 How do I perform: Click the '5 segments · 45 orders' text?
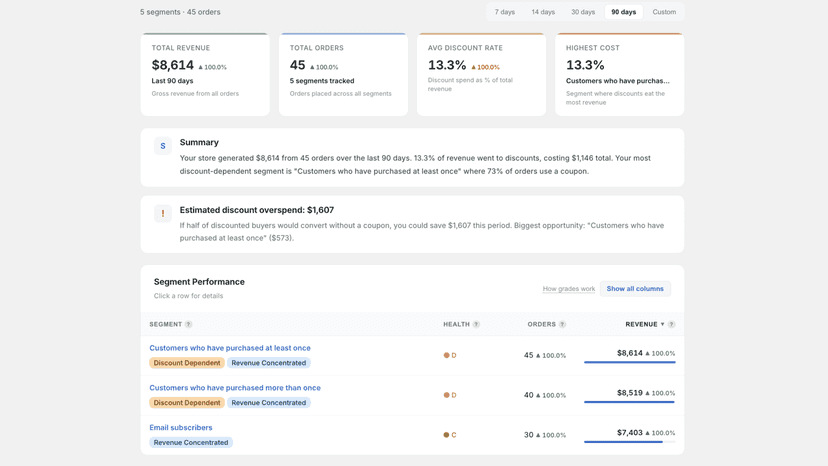tap(180, 12)
